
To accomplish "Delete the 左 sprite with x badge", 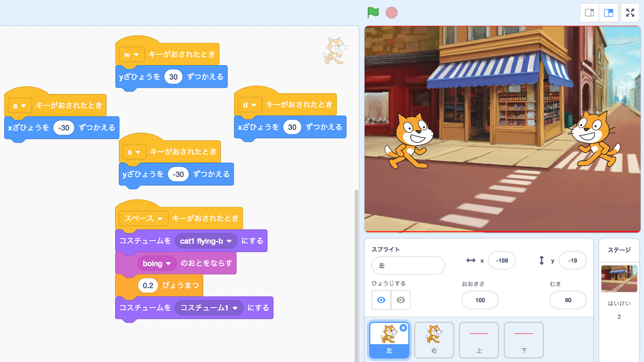I will click(403, 328).
